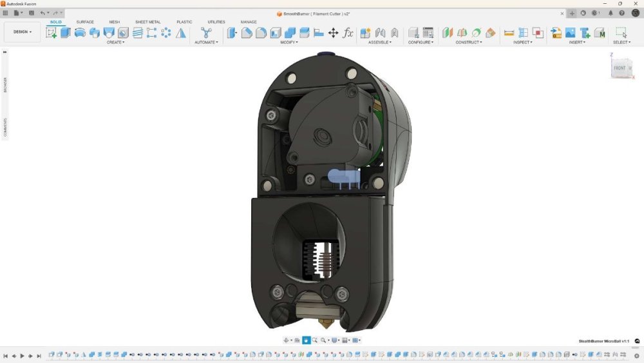Open timeline settings gear icon
Image resolution: width=644 pixels, height=363 pixels.
[637, 356]
